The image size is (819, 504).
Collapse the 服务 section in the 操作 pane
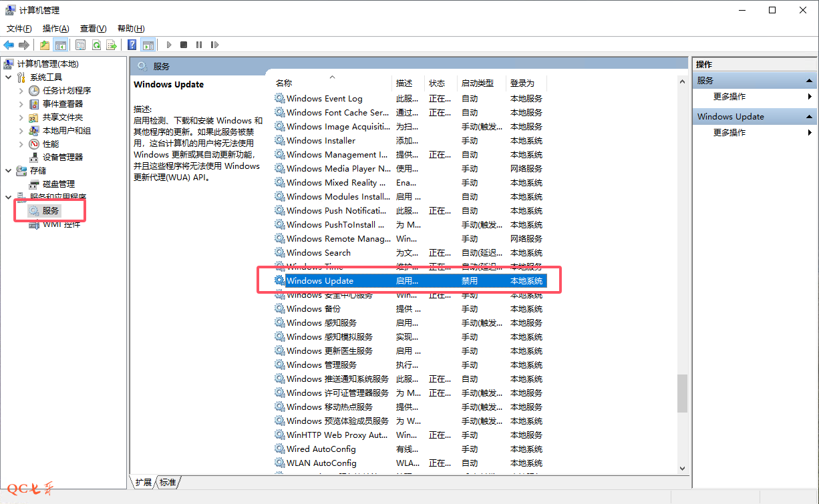coord(808,81)
